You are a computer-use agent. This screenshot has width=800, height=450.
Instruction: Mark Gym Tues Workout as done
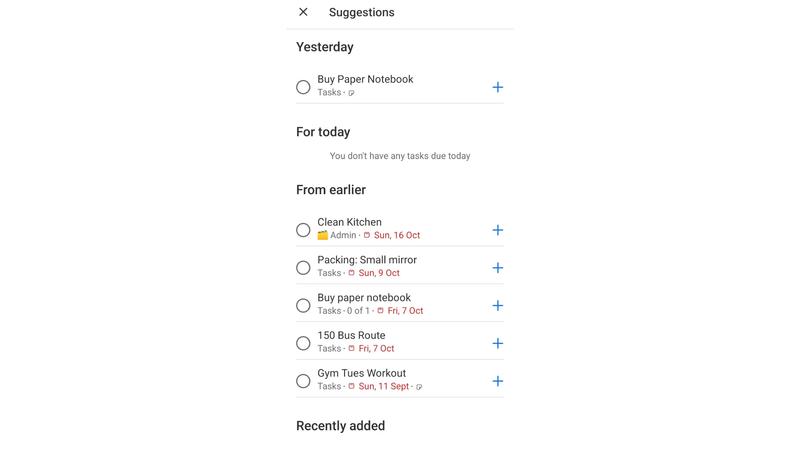(x=303, y=381)
